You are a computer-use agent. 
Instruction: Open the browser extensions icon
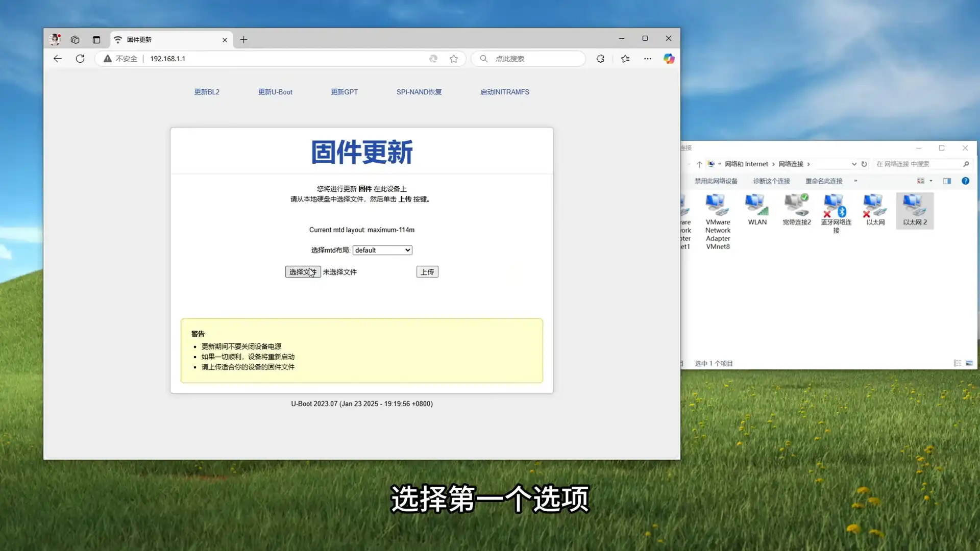coord(600,59)
